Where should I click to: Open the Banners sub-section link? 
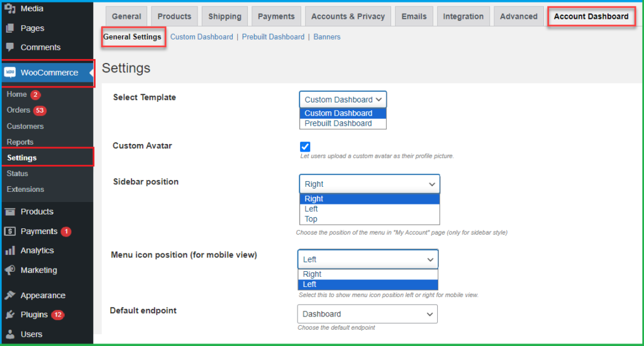click(x=327, y=37)
